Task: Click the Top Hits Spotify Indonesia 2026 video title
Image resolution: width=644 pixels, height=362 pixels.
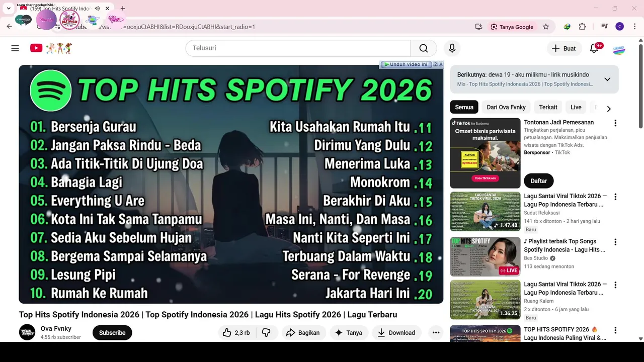Action: click(208, 315)
